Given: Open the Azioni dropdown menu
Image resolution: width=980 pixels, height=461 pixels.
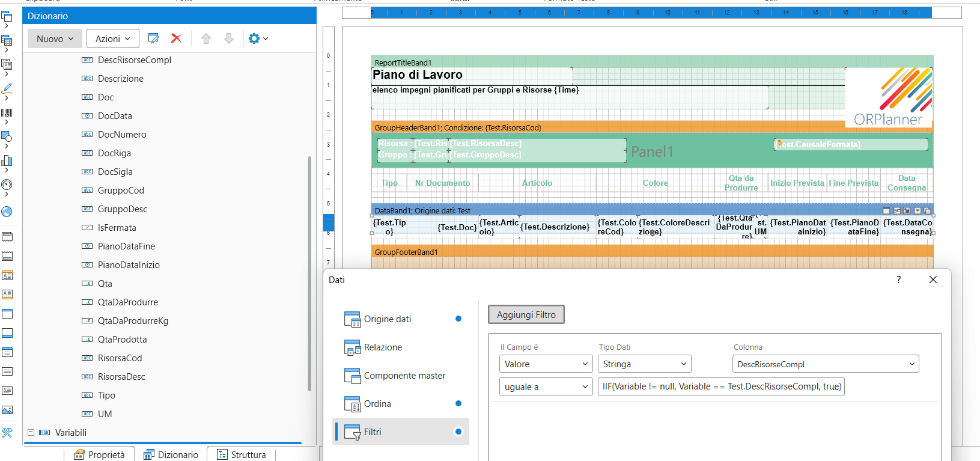Looking at the screenshot, I should pyautogui.click(x=113, y=38).
